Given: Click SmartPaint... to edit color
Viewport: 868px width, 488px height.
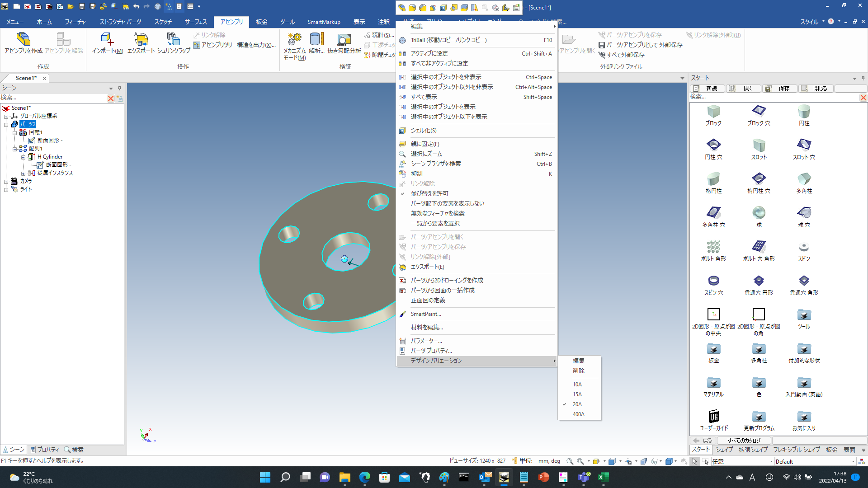Looking at the screenshot, I should (425, 314).
